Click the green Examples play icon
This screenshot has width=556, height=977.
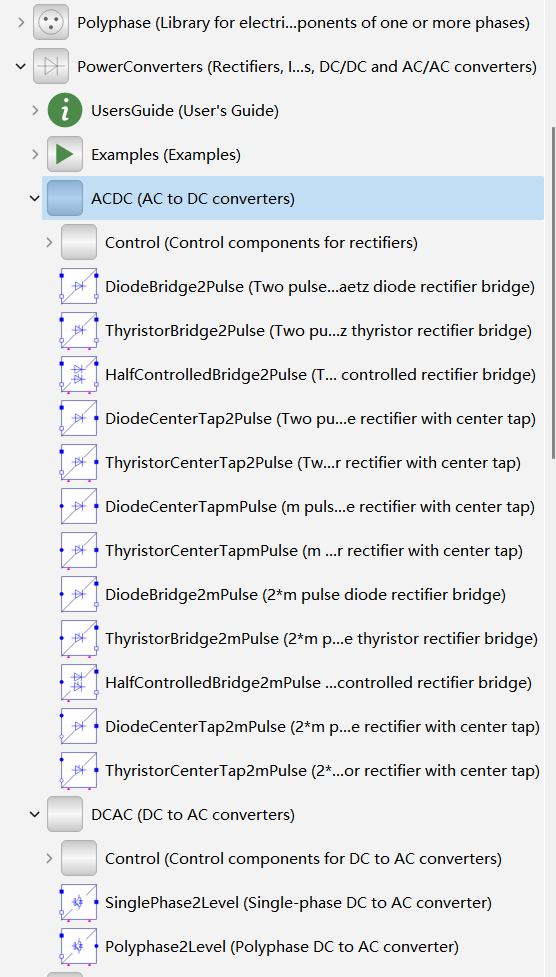(x=65, y=155)
